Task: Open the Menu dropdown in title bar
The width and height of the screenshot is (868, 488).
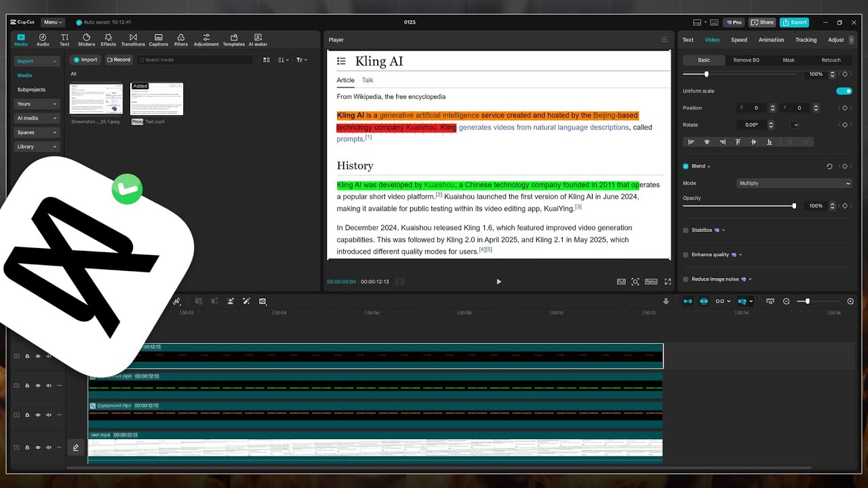Action: [x=53, y=22]
